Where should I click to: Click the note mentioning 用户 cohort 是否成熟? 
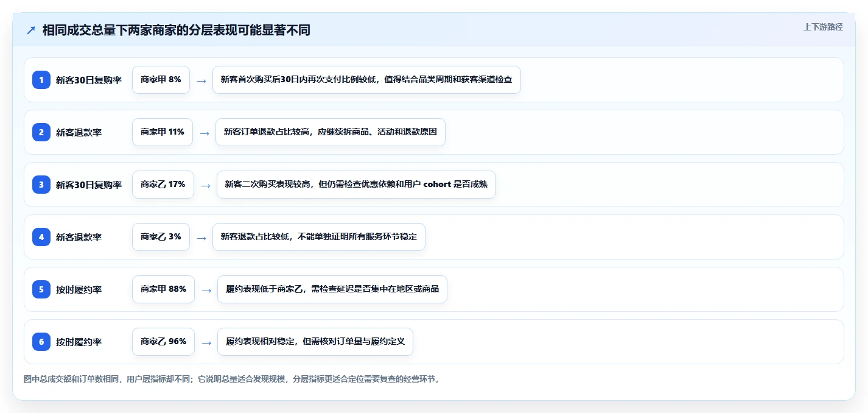(x=356, y=185)
